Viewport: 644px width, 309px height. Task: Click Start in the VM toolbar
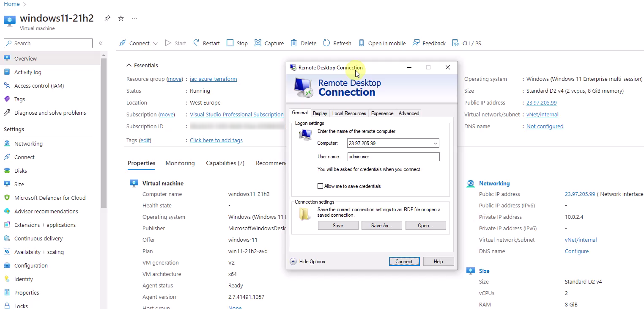click(175, 43)
